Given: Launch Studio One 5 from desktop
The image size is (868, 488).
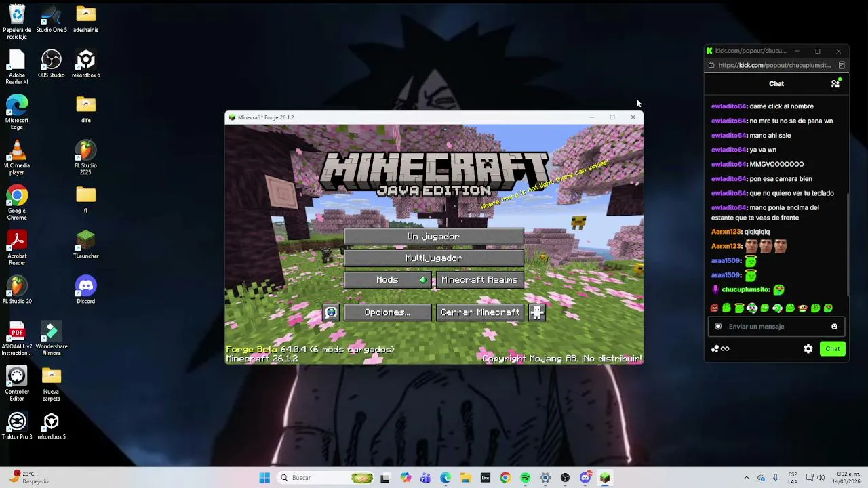Looking at the screenshot, I should click(x=52, y=20).
